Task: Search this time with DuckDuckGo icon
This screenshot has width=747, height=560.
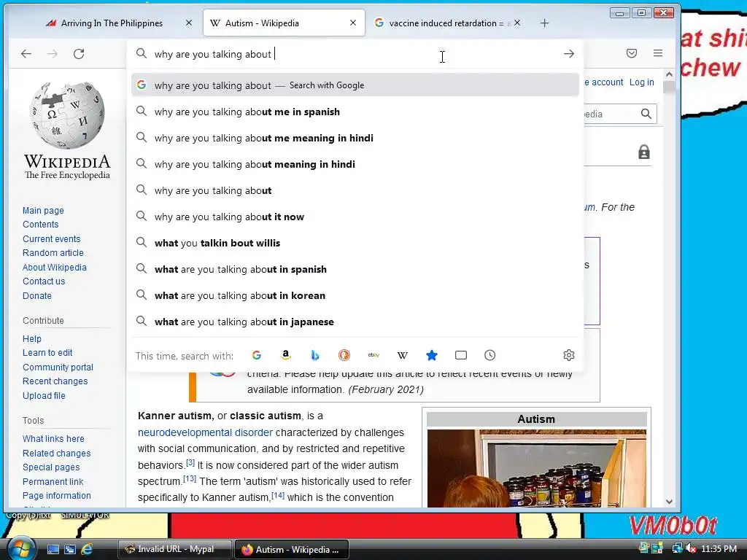Action: [344, 355]
